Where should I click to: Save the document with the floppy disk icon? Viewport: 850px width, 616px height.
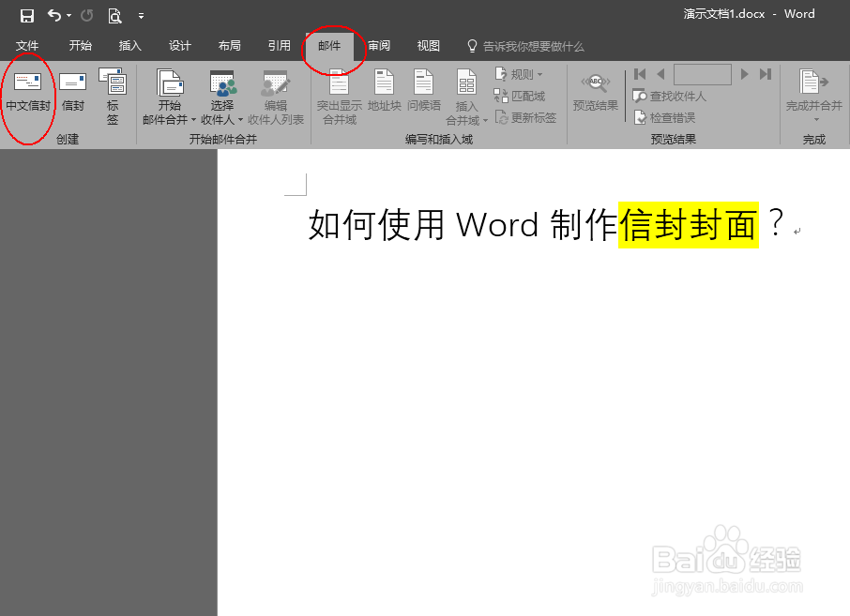[27, 16]
